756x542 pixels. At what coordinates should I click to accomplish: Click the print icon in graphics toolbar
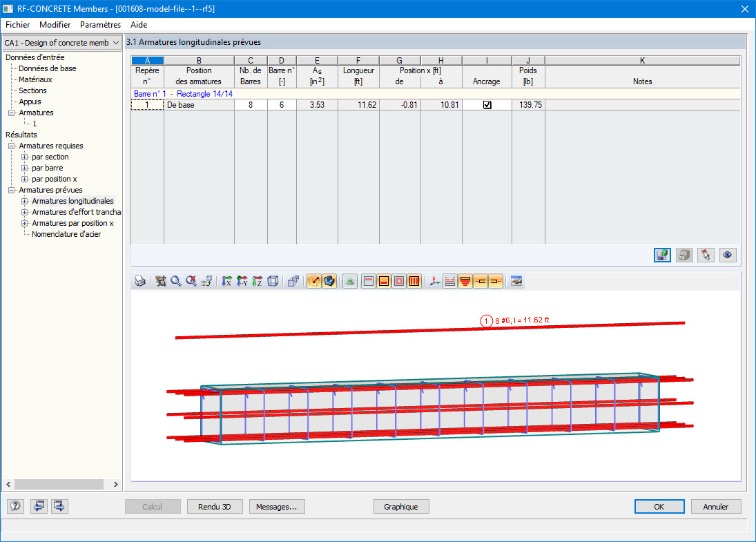click(x=140, y=281)
